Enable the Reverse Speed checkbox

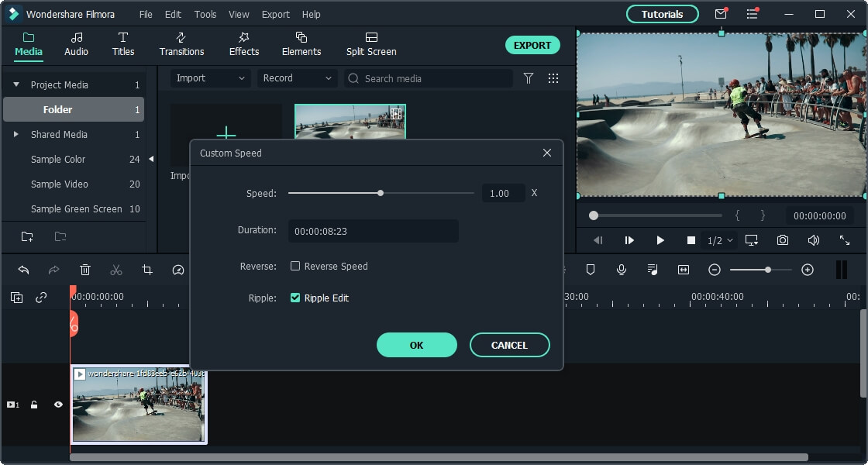coord(295,266)
